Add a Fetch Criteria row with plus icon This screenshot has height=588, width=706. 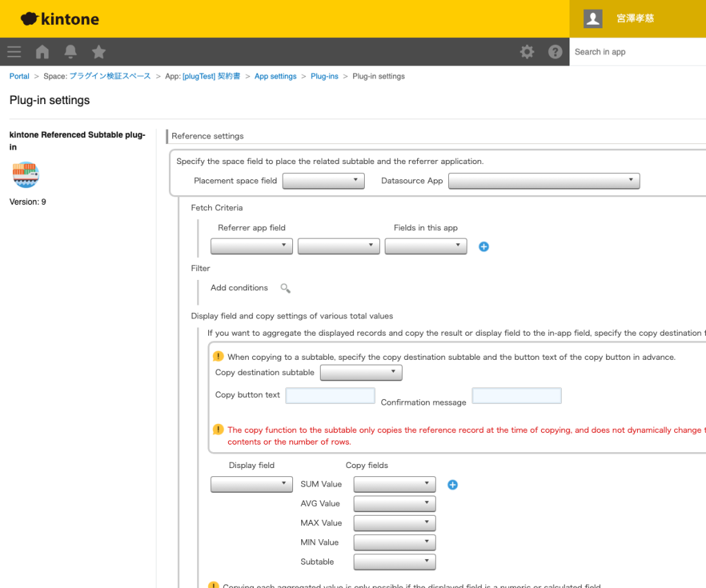483,247
